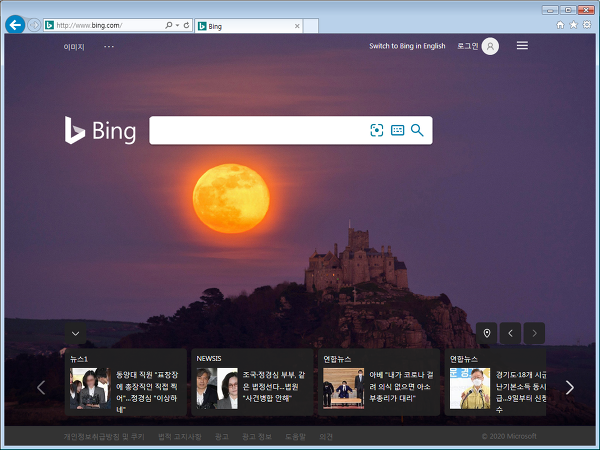Show image location info pin
This screenshot has height=450, width=600.
tap(487, 333)
